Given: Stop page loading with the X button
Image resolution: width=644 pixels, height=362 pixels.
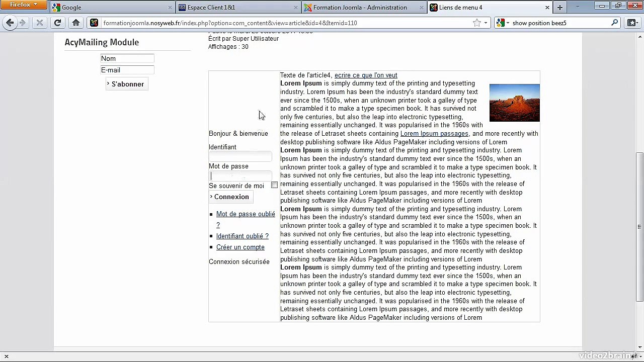Looking at the screenshot, I should pyautogui.click(x=40, y=23).
